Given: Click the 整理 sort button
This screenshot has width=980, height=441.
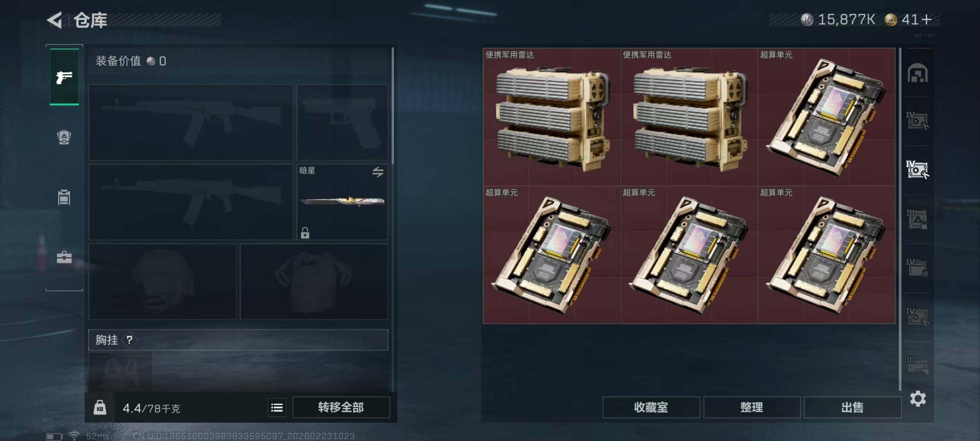Looking at the screenshot, I should coord(751,407).
